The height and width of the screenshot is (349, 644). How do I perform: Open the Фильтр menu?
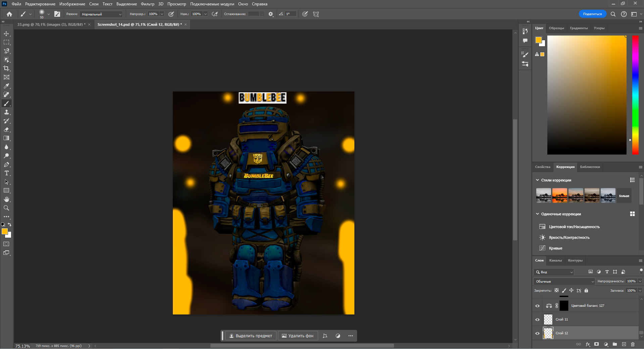[x=148, y=4]
